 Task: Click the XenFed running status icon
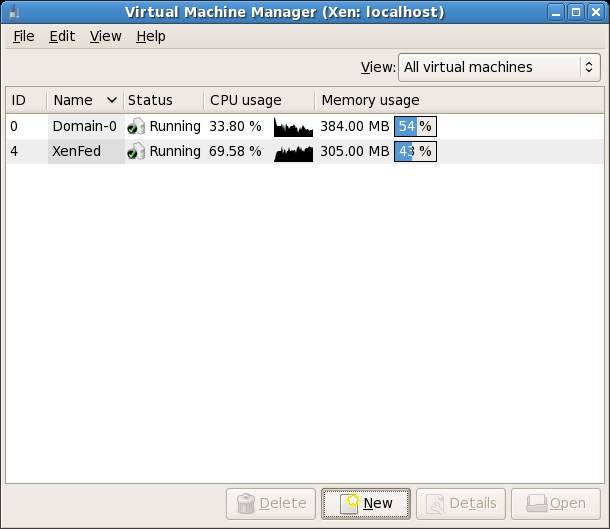click(x=136, y=152)
